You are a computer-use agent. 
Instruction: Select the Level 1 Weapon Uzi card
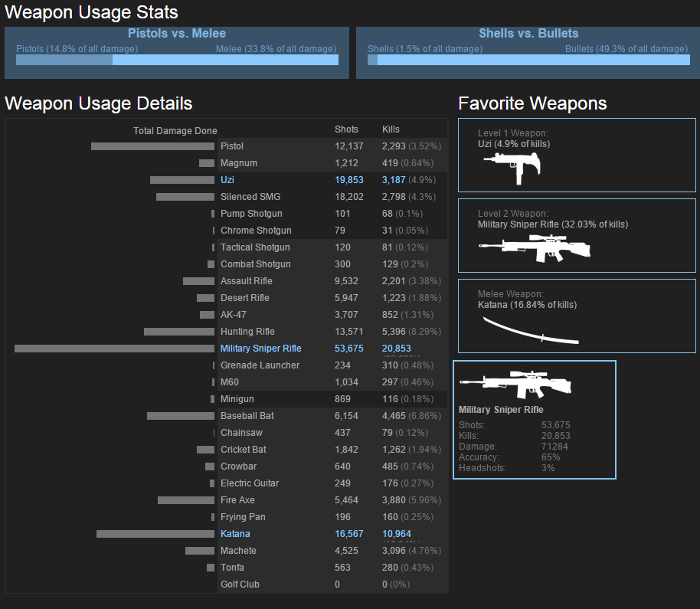(x=577, y=155)
